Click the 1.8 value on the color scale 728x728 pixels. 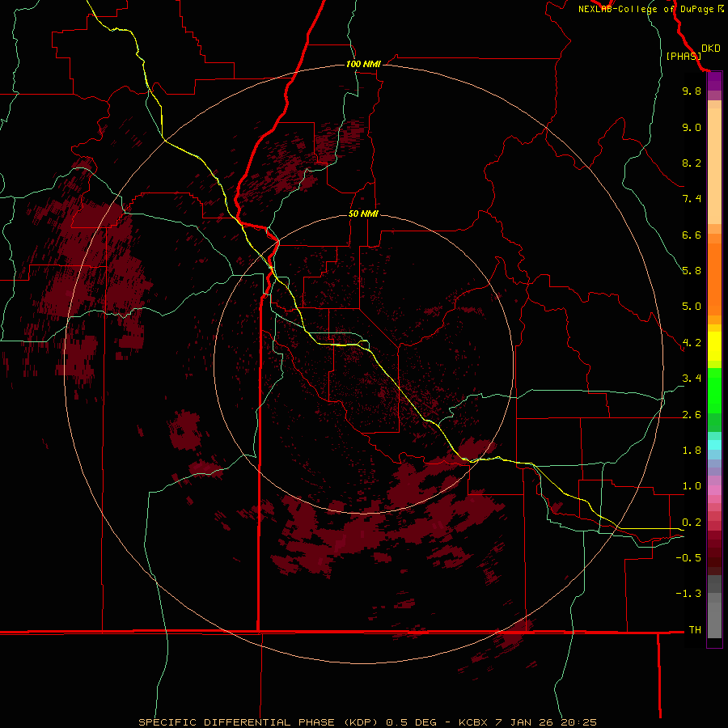point(692,451)
